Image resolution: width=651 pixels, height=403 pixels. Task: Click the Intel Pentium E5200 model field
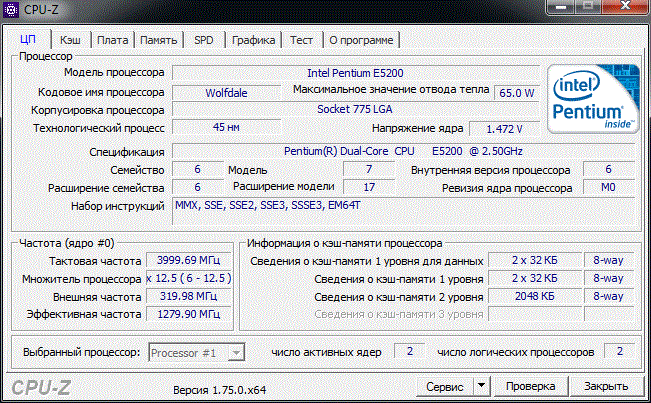coord(355,73)
